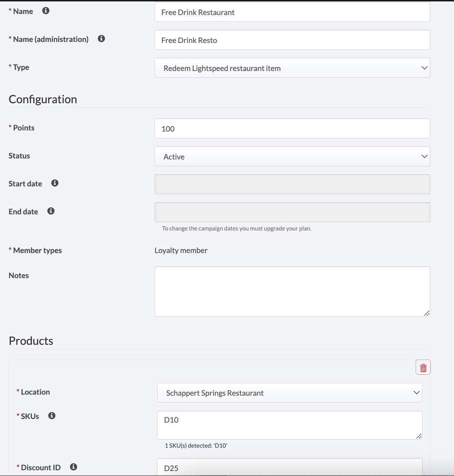This screenshot has width=454, height=476.
Task: Click the Name field Free Drink Restaurant
Action: [x=292, y=12]
